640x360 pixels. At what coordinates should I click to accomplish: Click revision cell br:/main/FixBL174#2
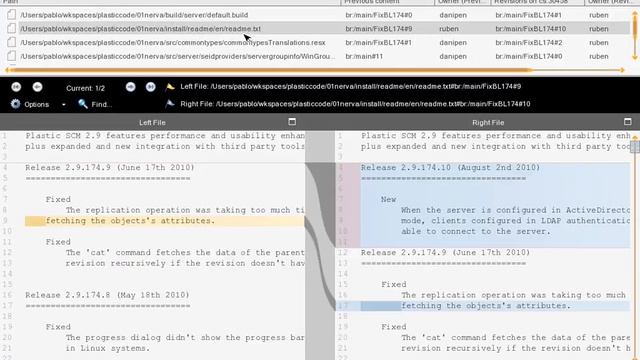click(529, 43)
